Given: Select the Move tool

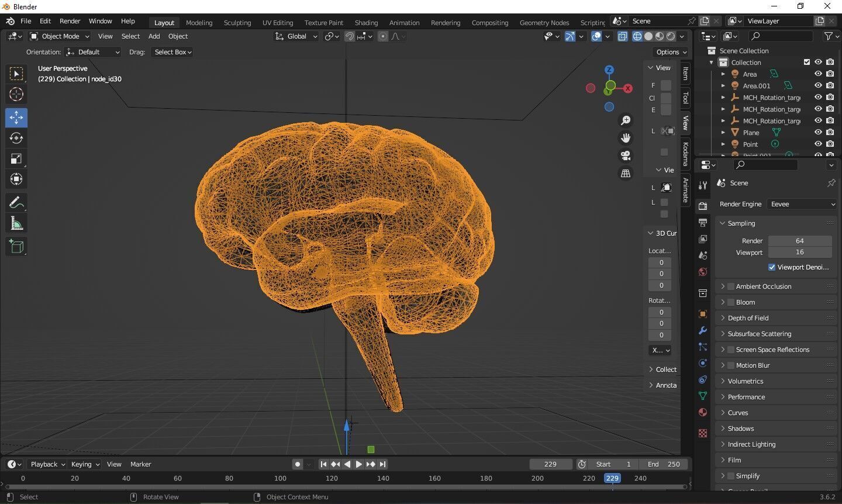Looking at the screenshot, I should click(x=16, y=118).
